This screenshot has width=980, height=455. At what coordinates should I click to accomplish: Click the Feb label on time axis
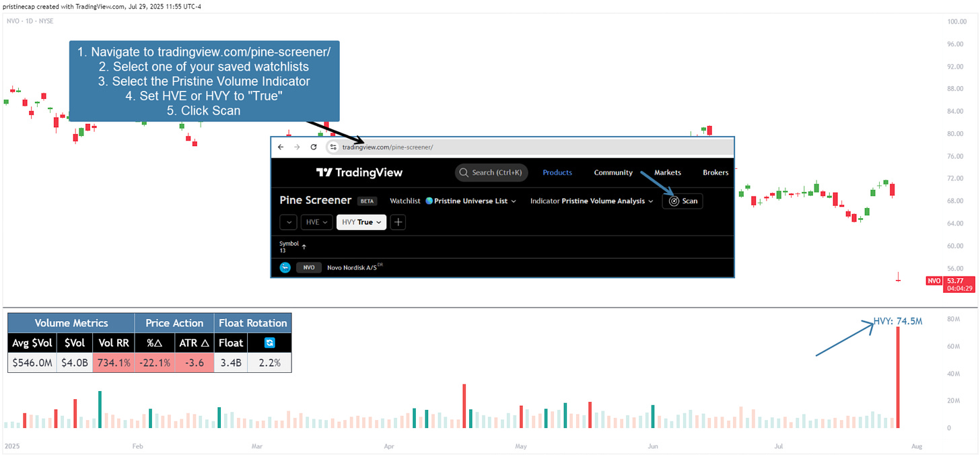(138, 446)
